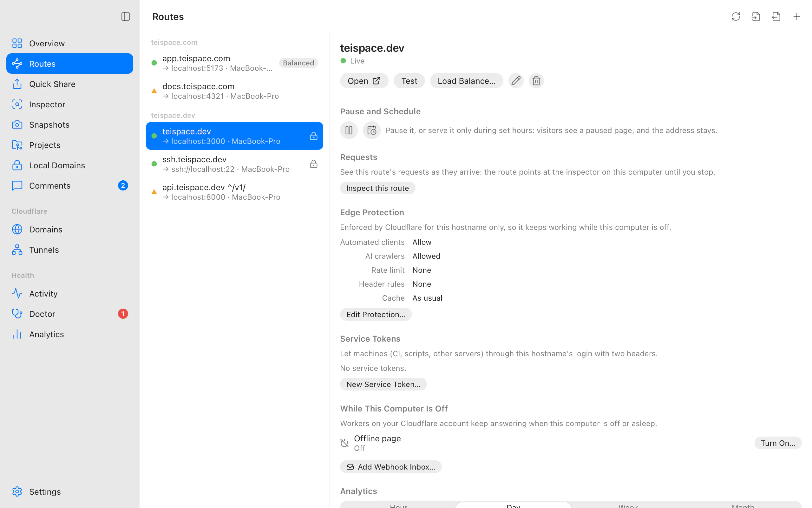Image resolution: width=812 pixels, height=508 pixels.
Task: Go to Projects section
Action: pos(70,145)
